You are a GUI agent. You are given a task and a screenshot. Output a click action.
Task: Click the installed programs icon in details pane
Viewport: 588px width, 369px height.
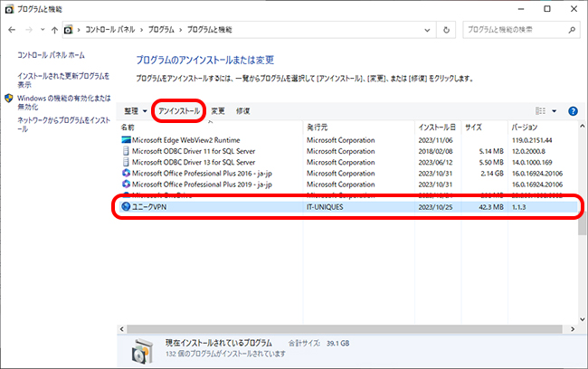(142, 351)
